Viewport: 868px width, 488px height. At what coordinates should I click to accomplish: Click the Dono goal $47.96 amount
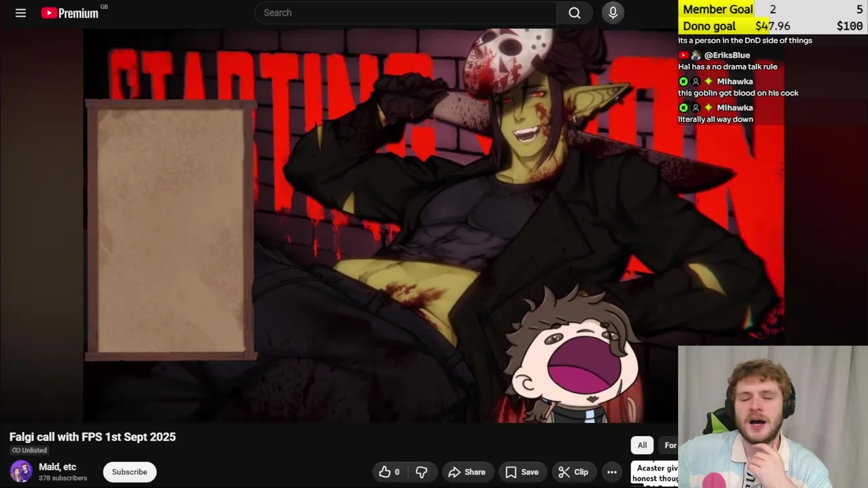pos(772,26)
